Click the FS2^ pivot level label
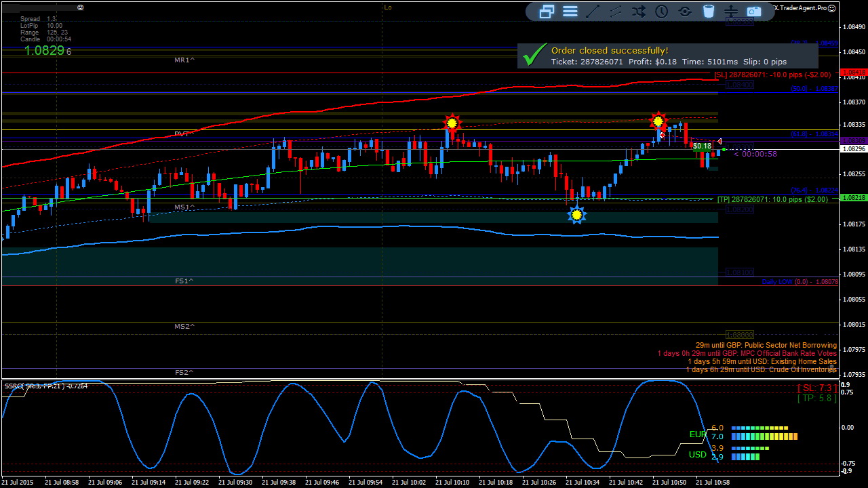Viewport: 868px width, 488px height. coord(184,373)
